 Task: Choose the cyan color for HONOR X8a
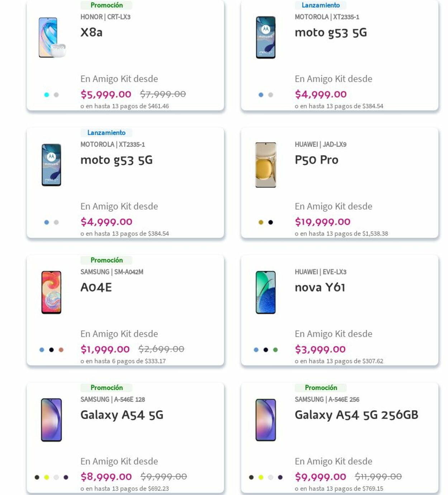coord(47,95)
